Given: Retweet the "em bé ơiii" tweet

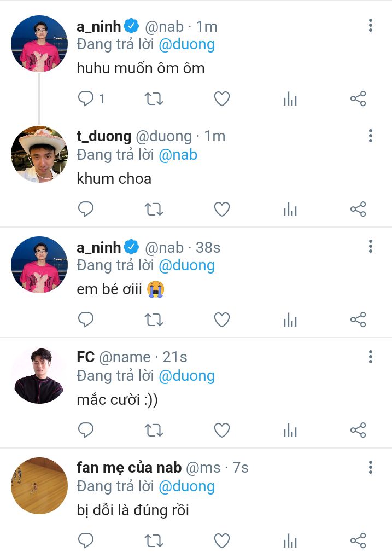Looking at the screenshot, I should click(x=154, y=319).
